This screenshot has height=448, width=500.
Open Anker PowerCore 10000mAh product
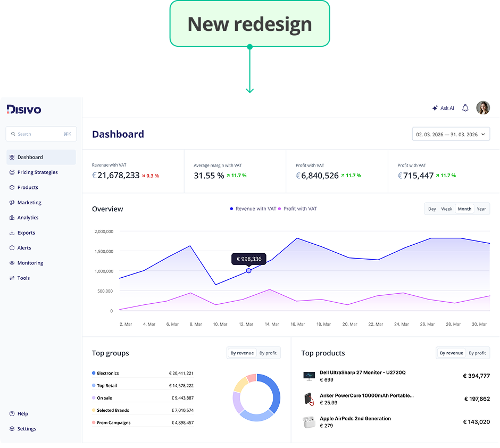pyautogui.click(x=366, y=395)
